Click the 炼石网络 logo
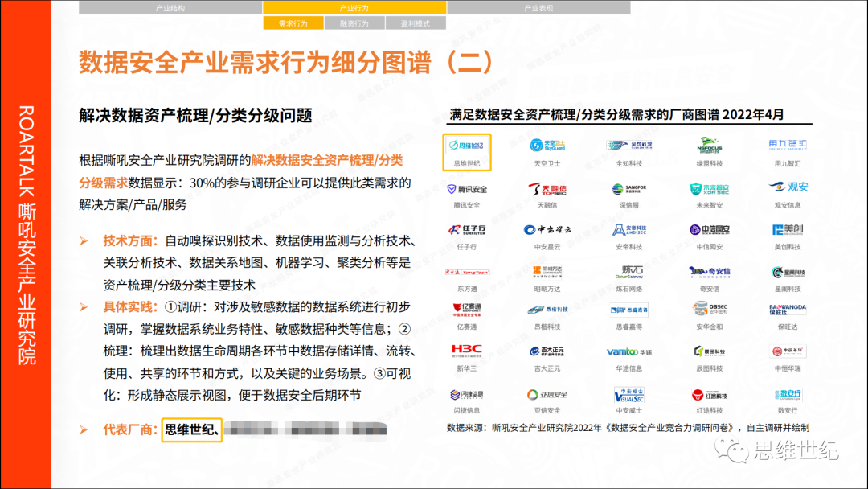 click(x=628, y=271)
